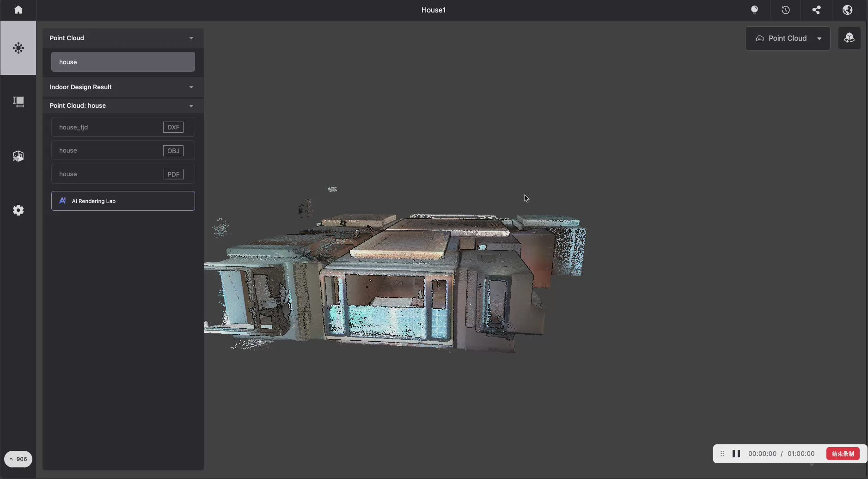The height and width of the screenshot is (479, 868).
Task: Pause the screen recording
Action: point(736,454)
